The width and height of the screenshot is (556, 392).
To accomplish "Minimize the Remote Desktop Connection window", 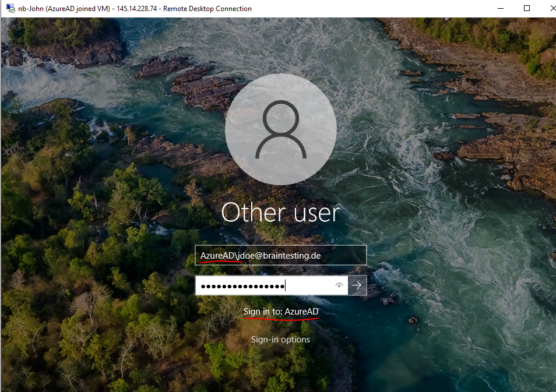I will click(x=501, y=8).
